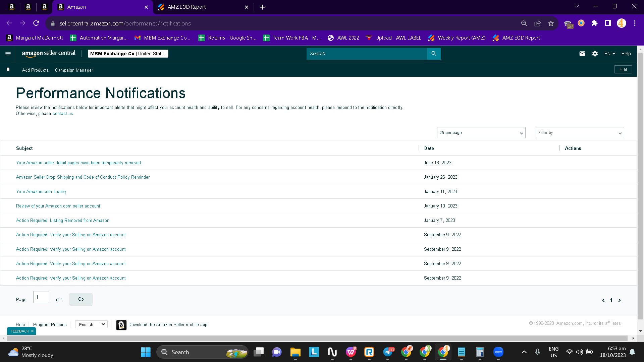The height and width of the screenshot is (362, 644).
Task: Click the FEEDBACK button
Action: (x=19, y=331)
